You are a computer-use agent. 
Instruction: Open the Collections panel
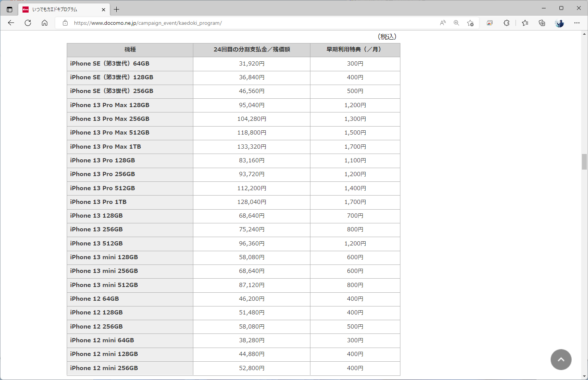(542, 23)
